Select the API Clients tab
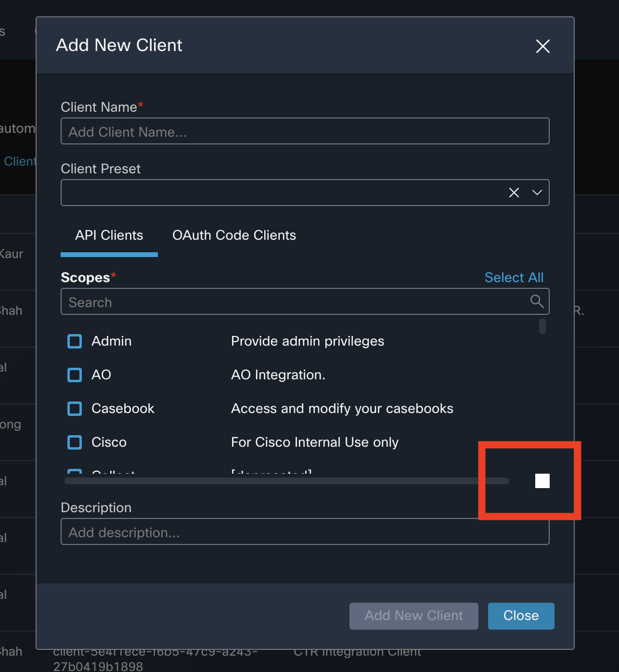The height and width of the screenshot is (672, 619). pos(109,235)
